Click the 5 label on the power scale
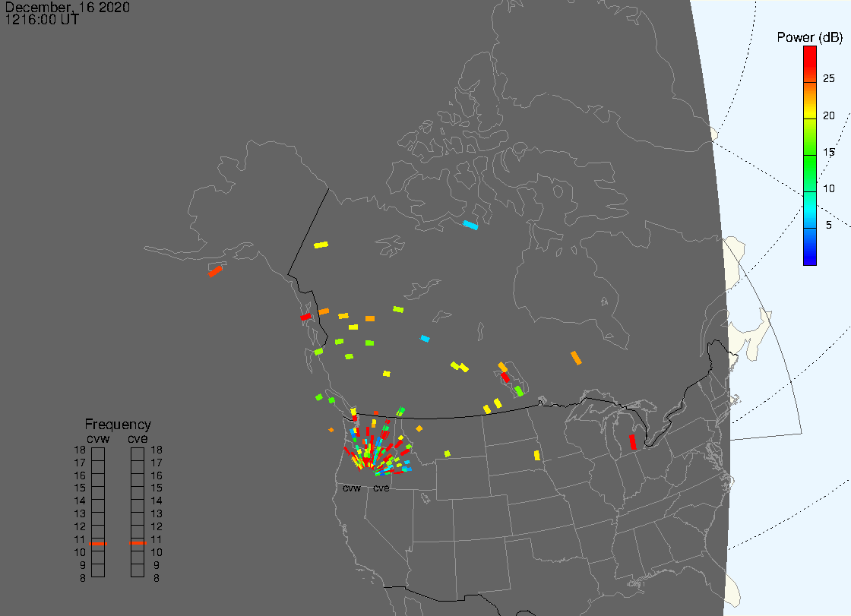The width and height of the screenshot is (851, 616). tap(828, 226)
